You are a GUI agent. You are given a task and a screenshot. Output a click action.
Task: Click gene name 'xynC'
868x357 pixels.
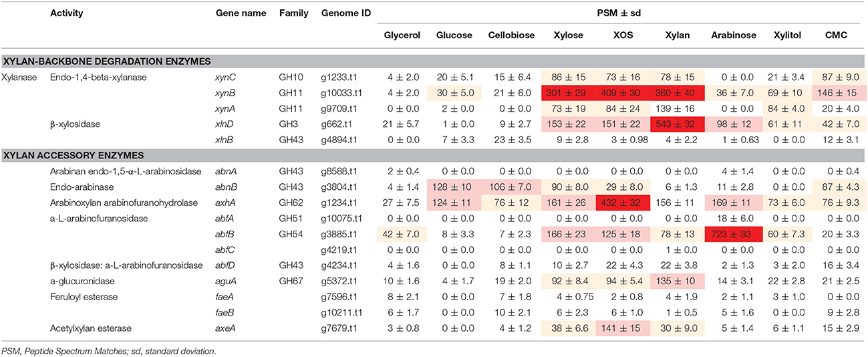(x=226, y=78)
